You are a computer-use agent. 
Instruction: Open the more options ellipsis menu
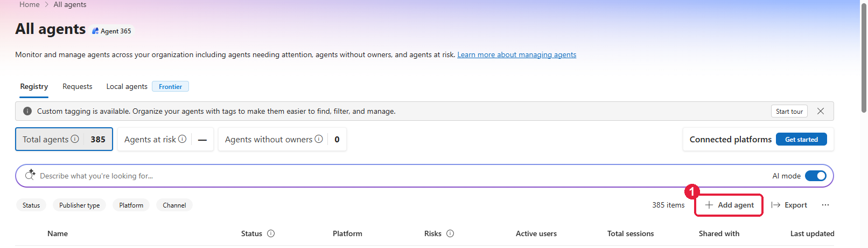[825, 205]
